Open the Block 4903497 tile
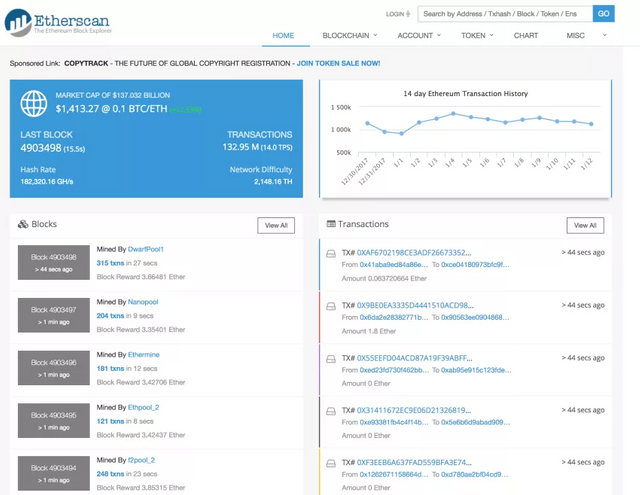 click(54, 315)
